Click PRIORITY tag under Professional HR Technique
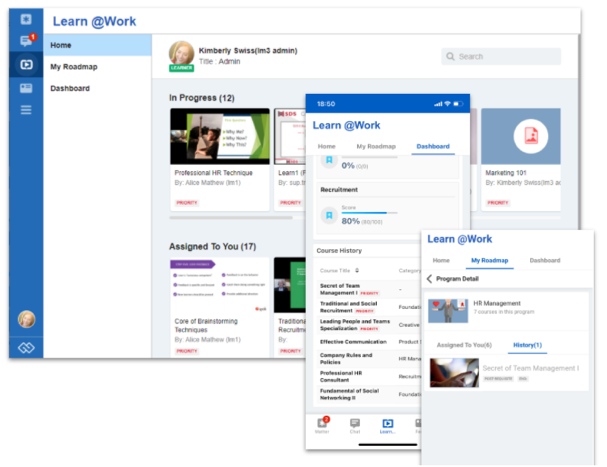607x467 pixels. (187, 203)
